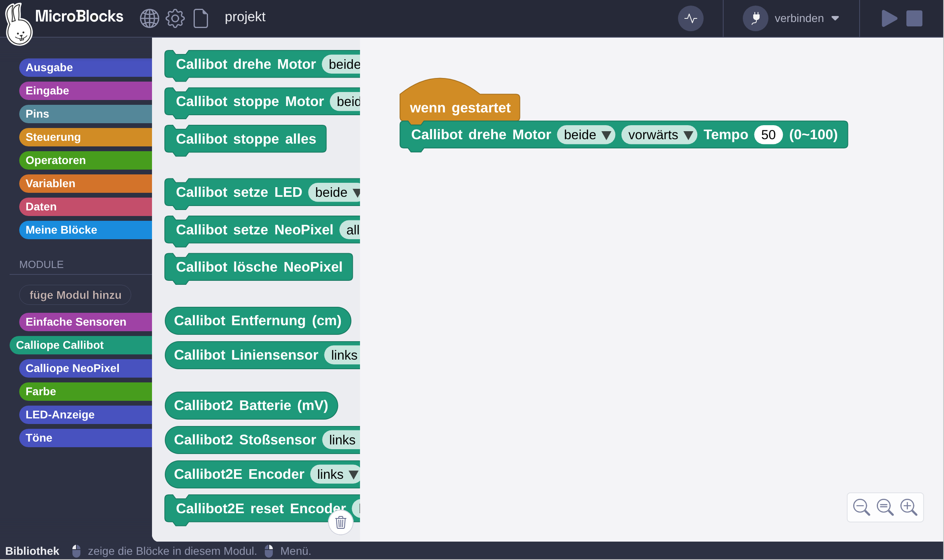Open the settings gear menu
This screenshot has width=944, height=560.
point(175,18)
